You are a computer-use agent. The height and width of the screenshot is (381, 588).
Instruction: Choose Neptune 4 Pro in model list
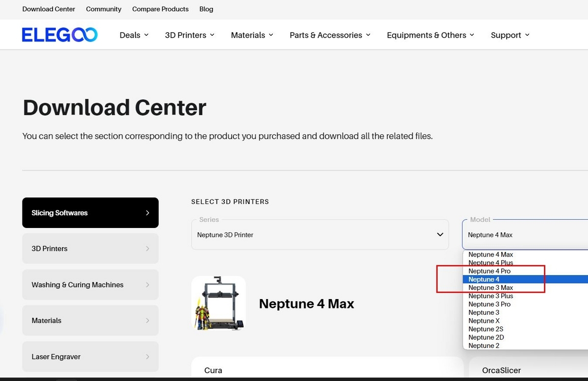point(525,271)
